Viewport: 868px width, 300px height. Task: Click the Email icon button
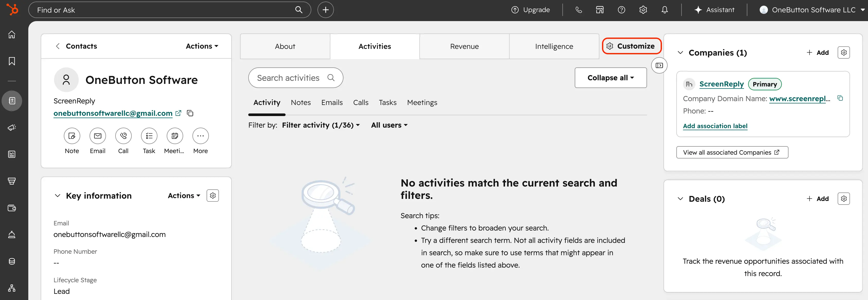[98, 136]
